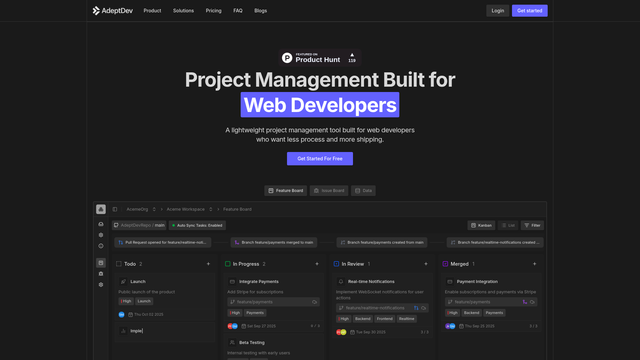Click the workspace logo at sidebar top

101,209
